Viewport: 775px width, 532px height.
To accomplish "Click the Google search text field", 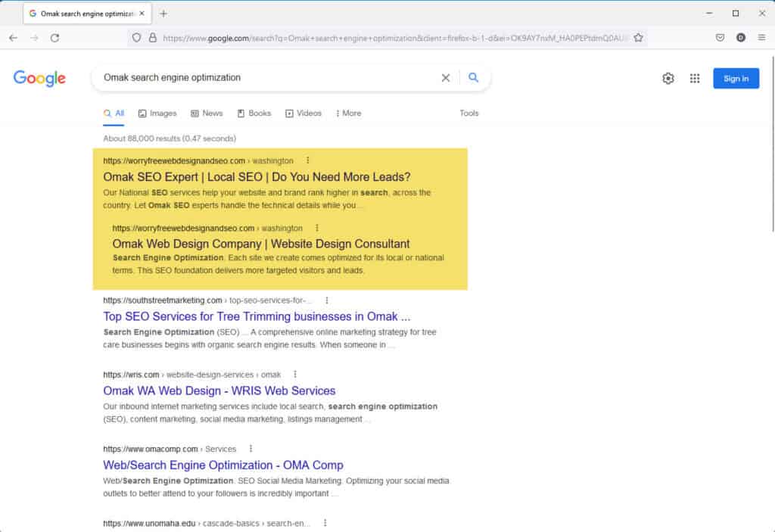I will [x=267, y=78].
